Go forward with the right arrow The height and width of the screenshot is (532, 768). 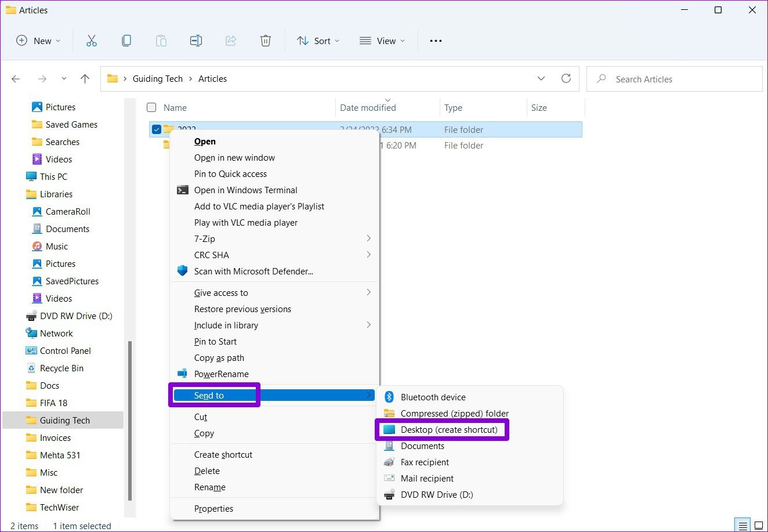coord(42,79)
